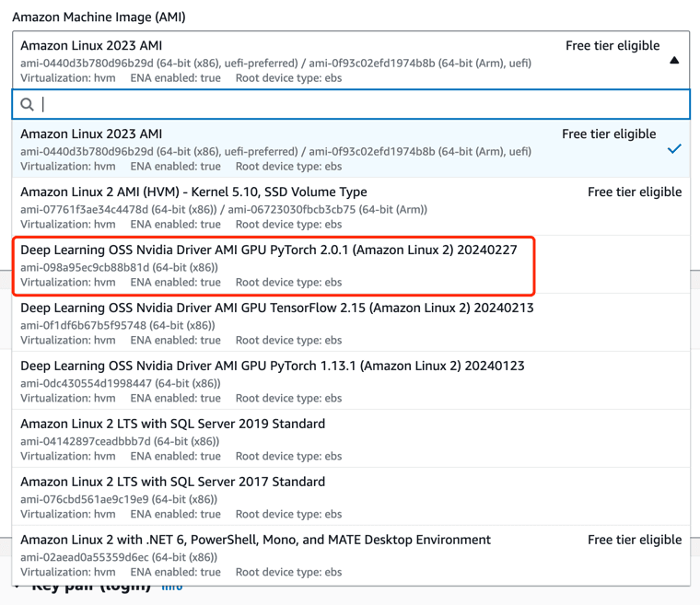Click Free tier eligible on .NET 6 row
This screenshot has width=700, height=605.
635,541
